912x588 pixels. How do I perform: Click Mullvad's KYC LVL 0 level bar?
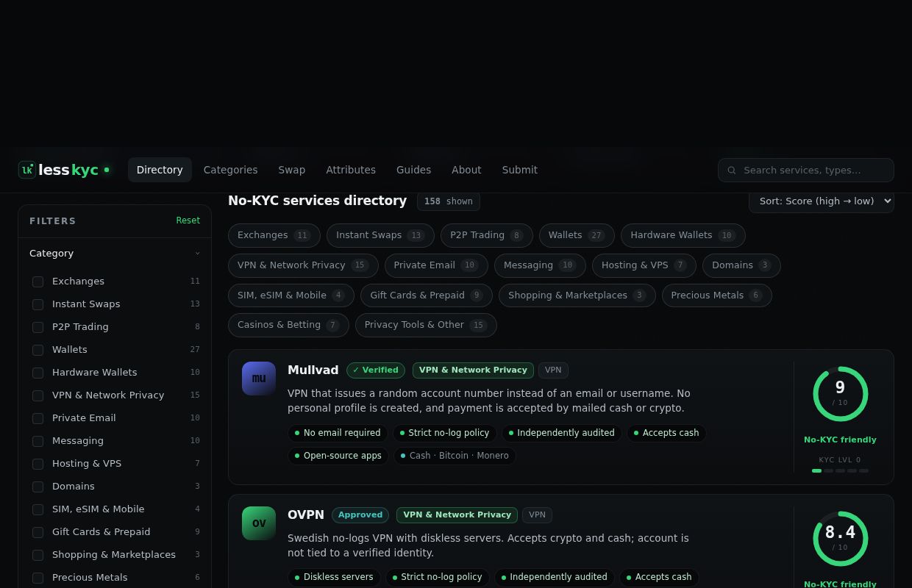840,470
